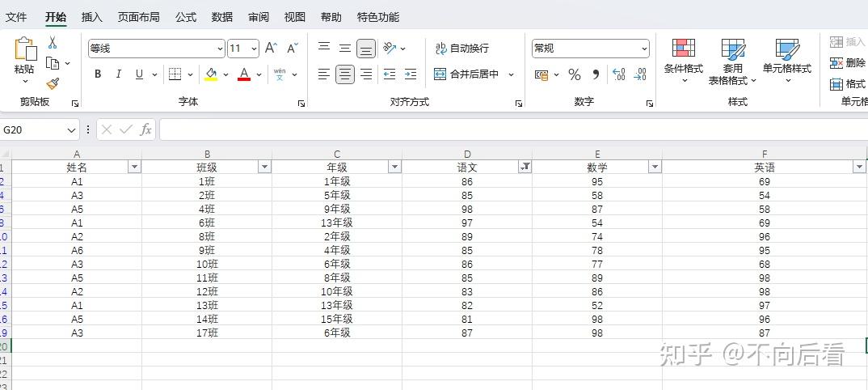
Task: Open the 英语 column filter dropdown
Action: (859, 167)
